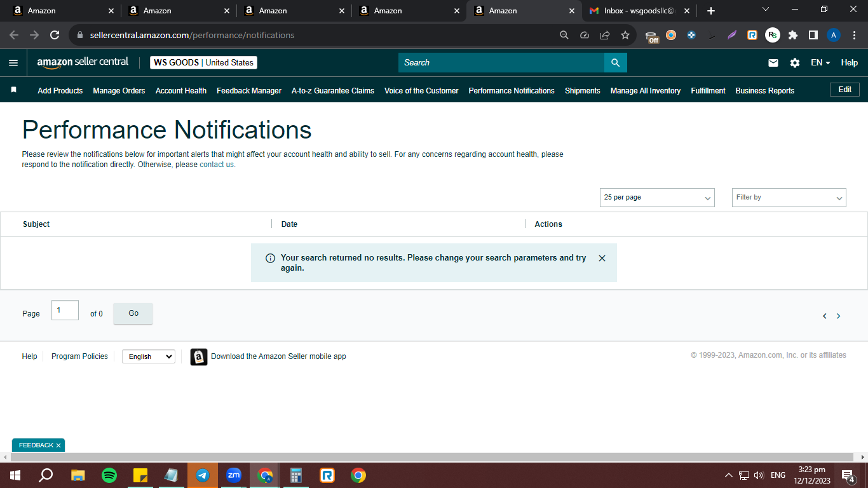This screenshot has height=488, width=868.
Task: Open the Chrome profile avatar A
Action: click(834, 35)
